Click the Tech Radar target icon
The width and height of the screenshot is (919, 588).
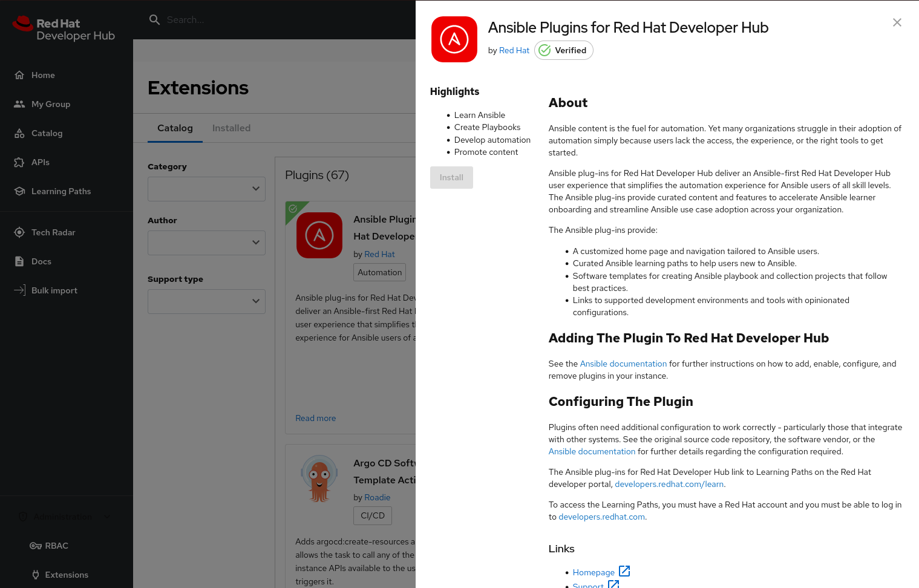coord(19,232)
